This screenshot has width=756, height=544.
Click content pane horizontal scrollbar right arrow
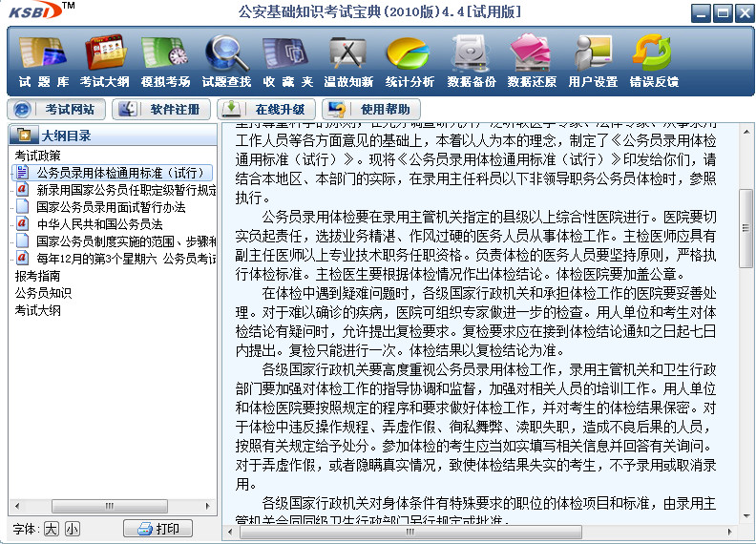click(730, 532)
